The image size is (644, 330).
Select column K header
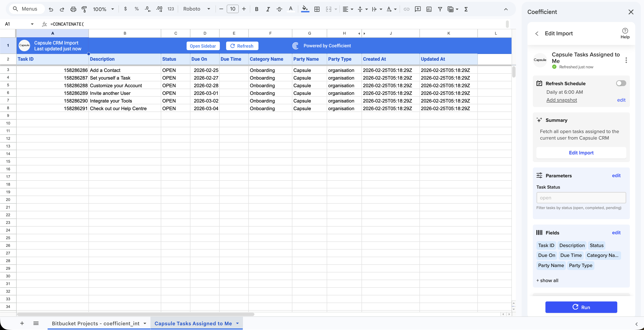[x=448, y=33]
